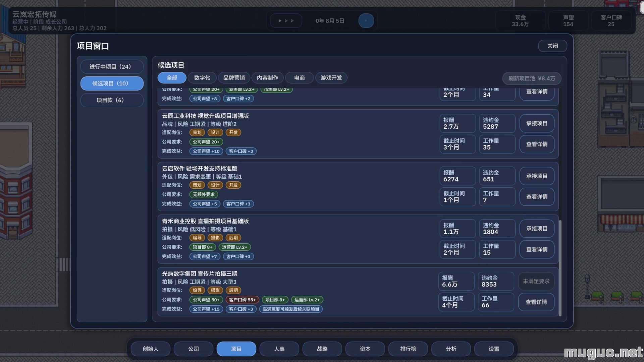Close the project window with 关闭
Image resolution: width=644 pixels, height=362 pixels.
(x=552, y=46)
